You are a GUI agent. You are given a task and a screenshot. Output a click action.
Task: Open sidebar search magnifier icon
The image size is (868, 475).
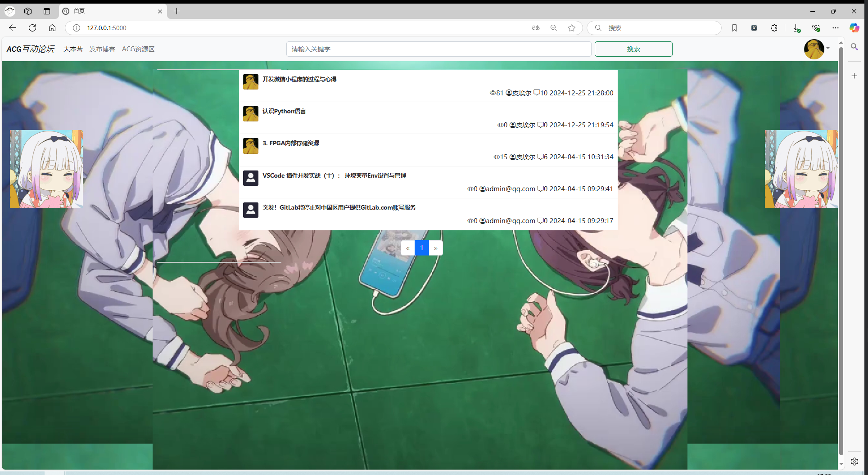click(x=854, y=47)
